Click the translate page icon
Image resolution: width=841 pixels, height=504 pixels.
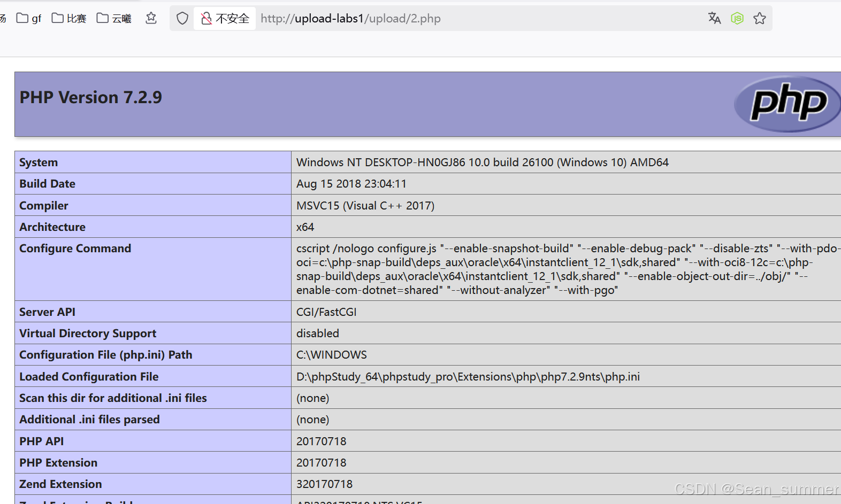714,18
